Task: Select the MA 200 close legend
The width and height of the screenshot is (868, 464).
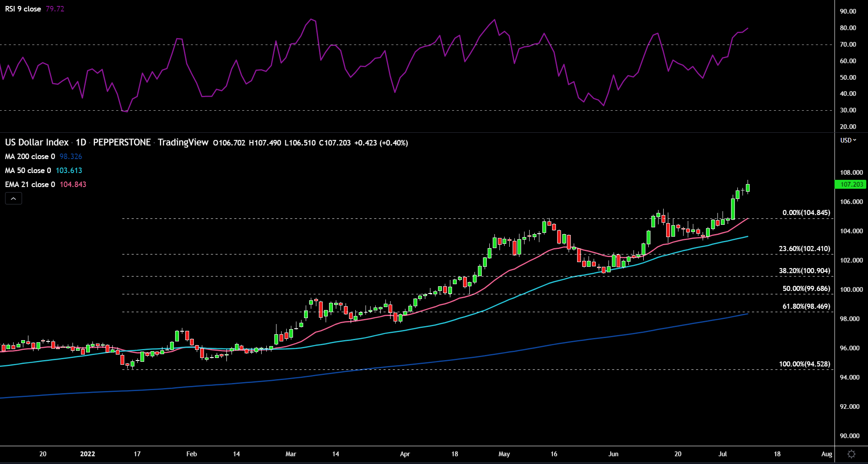Action: coord(30,157)
